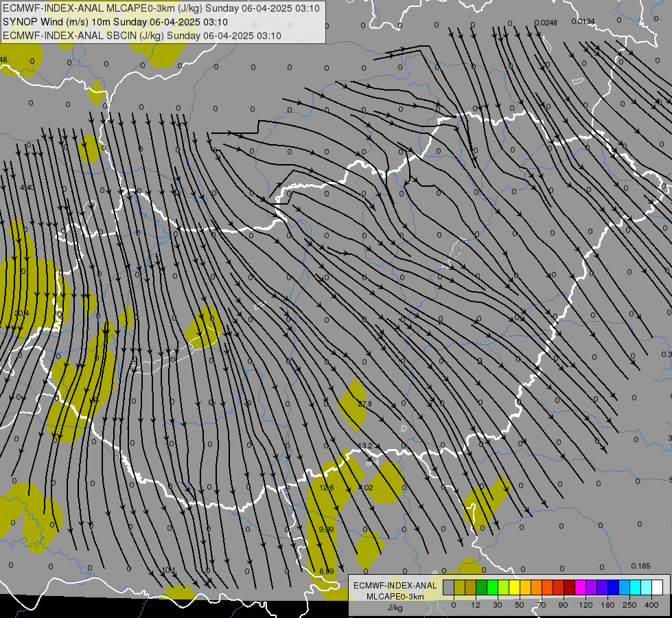Click the magenta legend swatch
672x618 pixels.
pyautogui.click(x=581, y=587)
